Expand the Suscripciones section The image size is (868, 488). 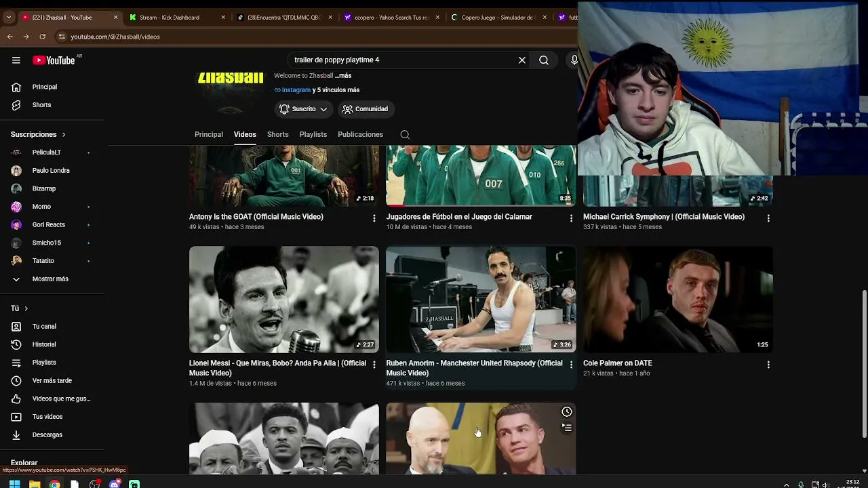(39, 134)
